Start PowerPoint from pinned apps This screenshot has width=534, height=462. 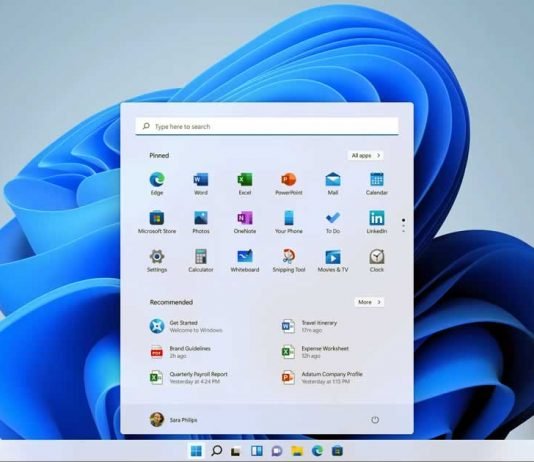pyautogui.click(x=289, y=184)
